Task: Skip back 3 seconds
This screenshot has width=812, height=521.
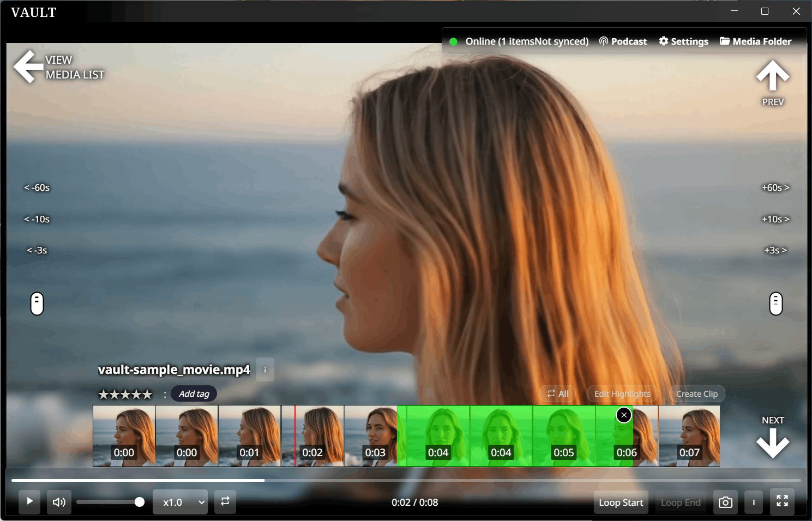Action: [37, 250]
